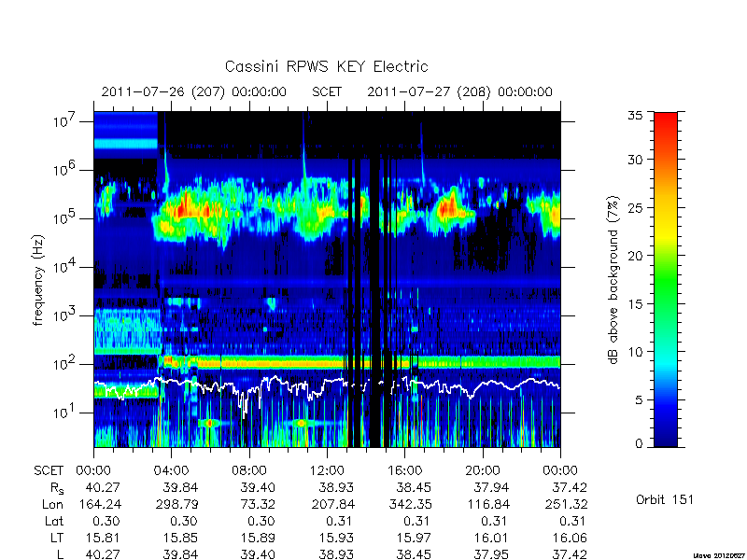This screenshot has height=560, width=747.
Task: Click the "08:00" time tick label
Action: [249, 470]
